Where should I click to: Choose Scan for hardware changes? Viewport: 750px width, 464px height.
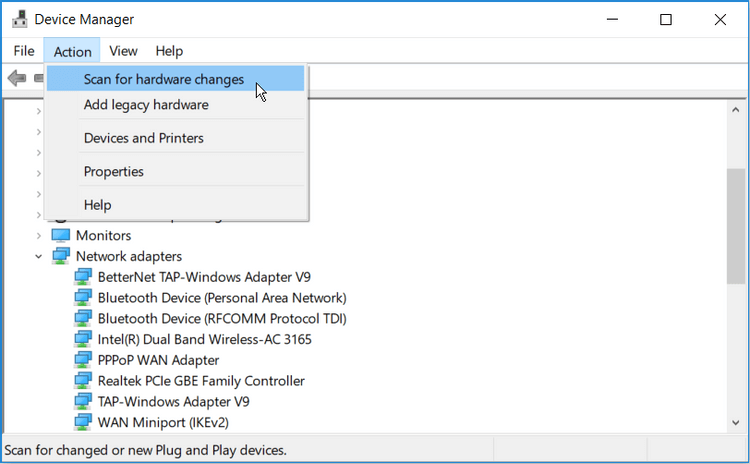tap(164, 79)
